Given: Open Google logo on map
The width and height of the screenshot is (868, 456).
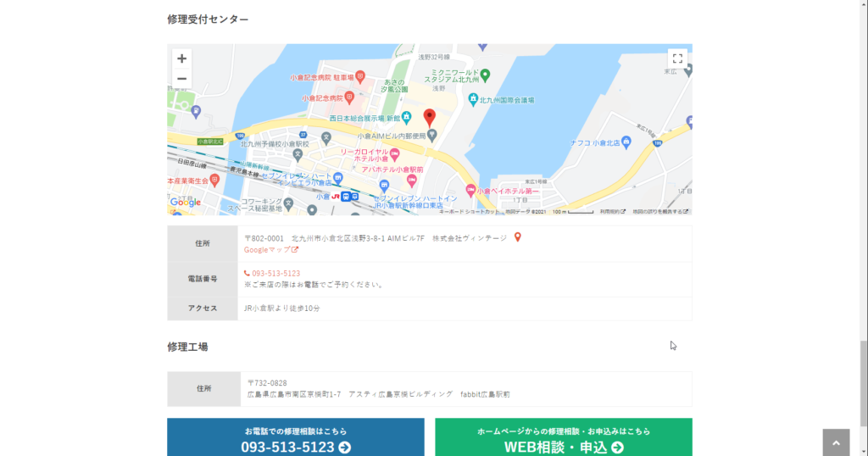Looking at the screenshot, I should point(186,203).
